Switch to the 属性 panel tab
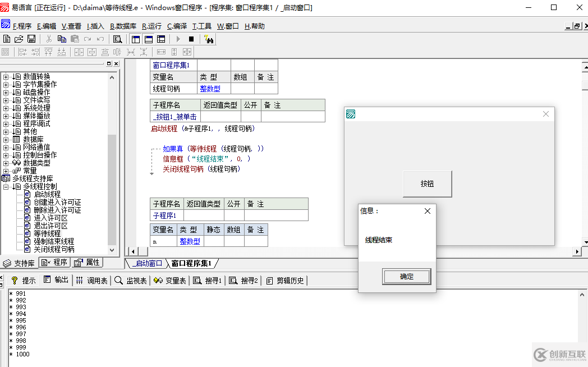This screenshot has height=367, width=588. pyautogui.click(x=88, y=263)
